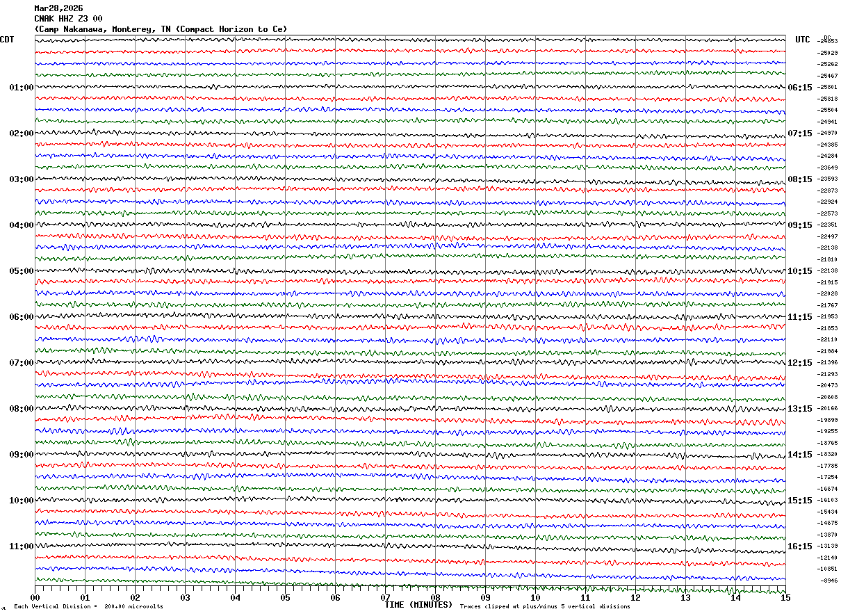
Task: Click the Each Vertical Division 200.00 microvolts note
Action: tap(88, 607)
